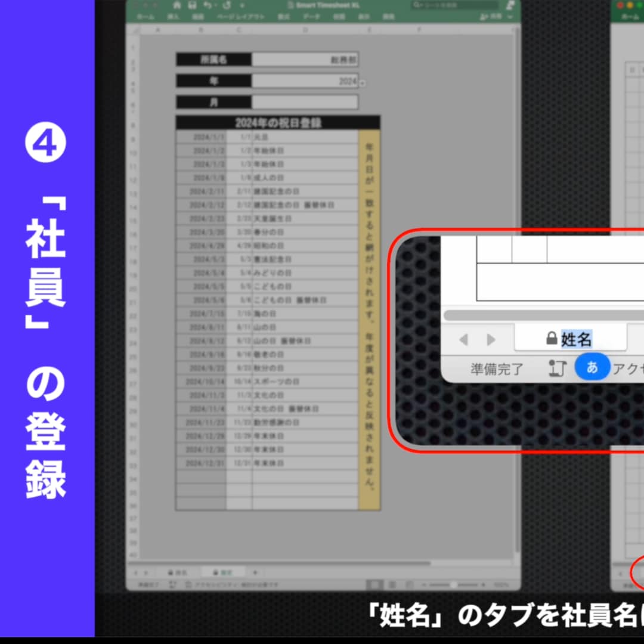The width and height of the screenshot is (644, 644).
Task: Open the 挿入 ribbon tab
Action: point(173,17)
